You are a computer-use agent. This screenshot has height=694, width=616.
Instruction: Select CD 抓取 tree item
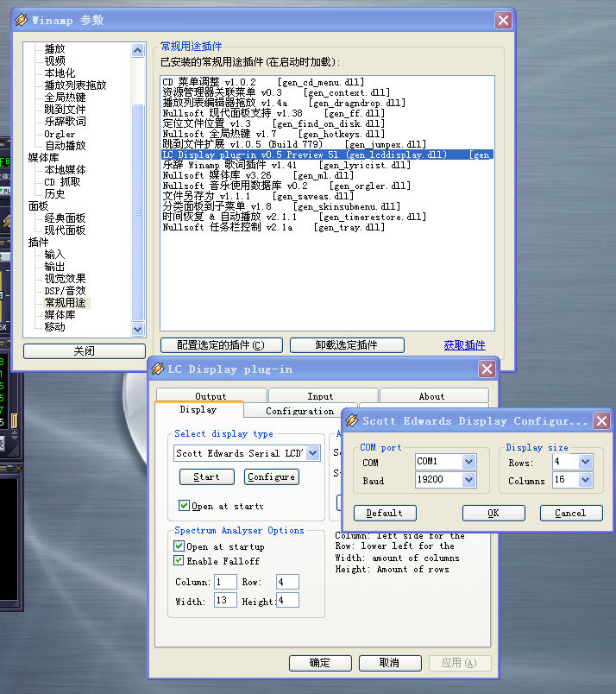62,182
